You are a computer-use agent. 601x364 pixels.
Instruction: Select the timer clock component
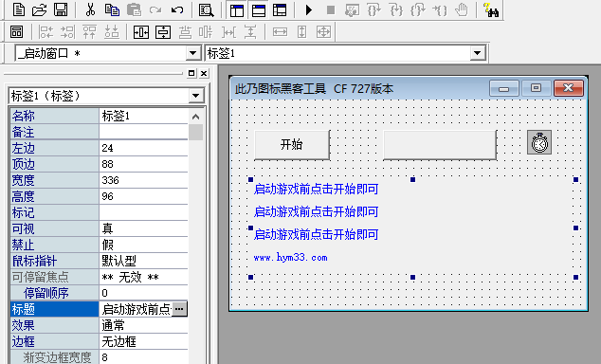(539, 142)
